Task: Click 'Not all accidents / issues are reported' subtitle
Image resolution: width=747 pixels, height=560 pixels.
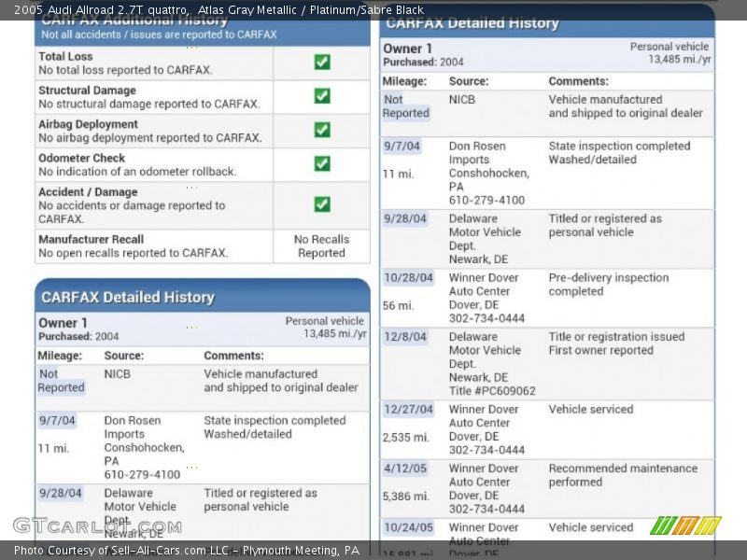Action: coord(159,35)
